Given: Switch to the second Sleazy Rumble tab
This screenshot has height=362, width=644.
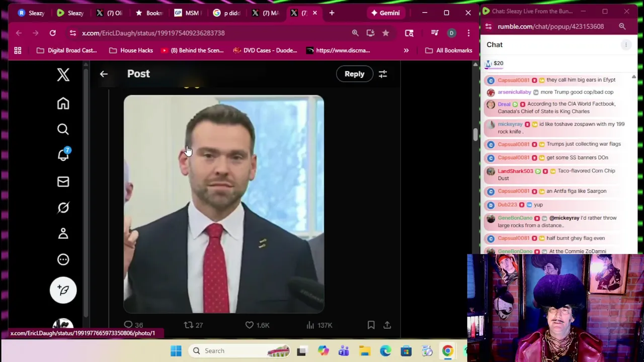Looking at the screenshot, I should click(70, 13).
